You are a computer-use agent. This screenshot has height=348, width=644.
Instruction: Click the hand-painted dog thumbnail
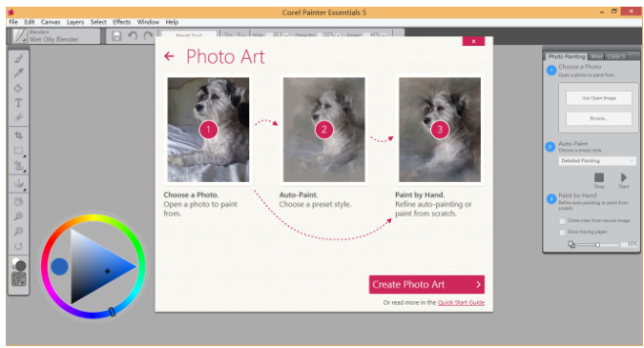[x=440, y=130]
